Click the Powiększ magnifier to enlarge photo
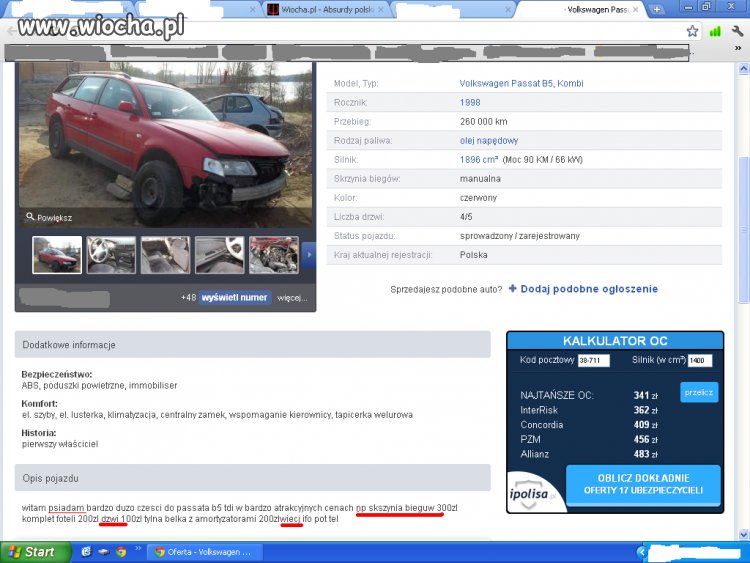The image size is (750, 563). click(49, 218)
